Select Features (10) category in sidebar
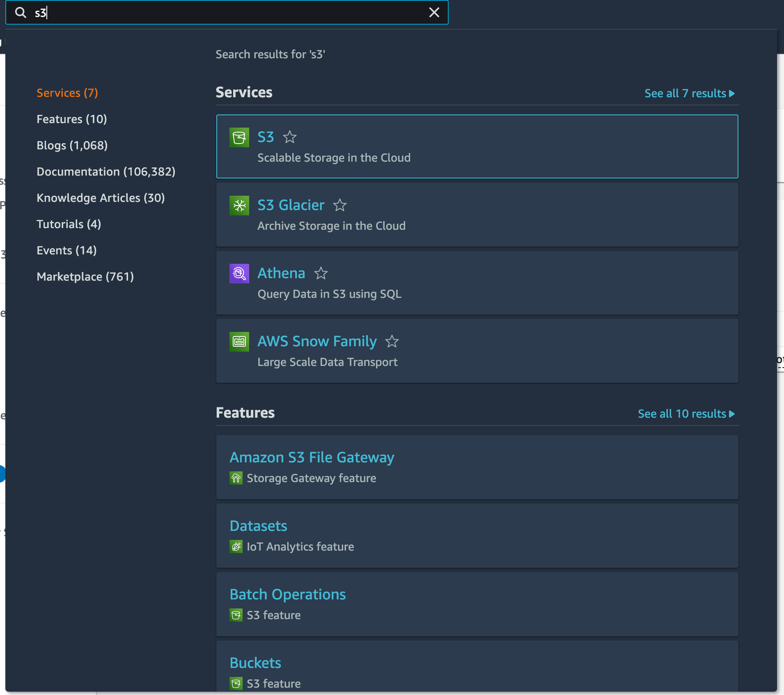Screen dimensions: 784x695 (72, 119)
